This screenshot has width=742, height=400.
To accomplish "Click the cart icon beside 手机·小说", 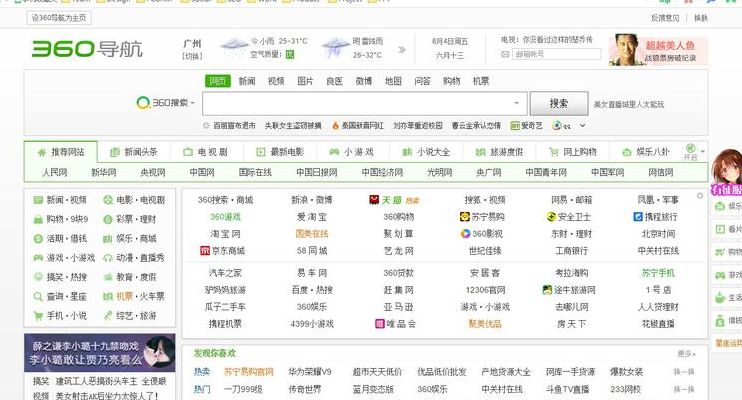I will click(38, 316).
